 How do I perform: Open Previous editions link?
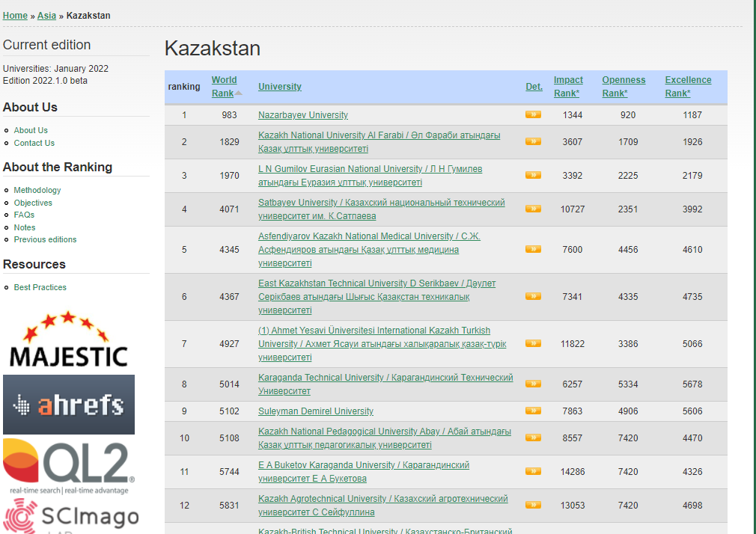tap(45, 239)
